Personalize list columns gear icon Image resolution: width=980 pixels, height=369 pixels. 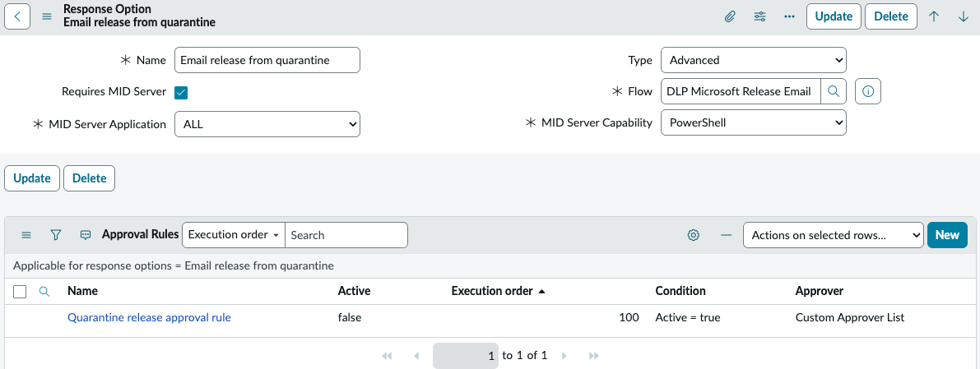click(x=693, y=235)
